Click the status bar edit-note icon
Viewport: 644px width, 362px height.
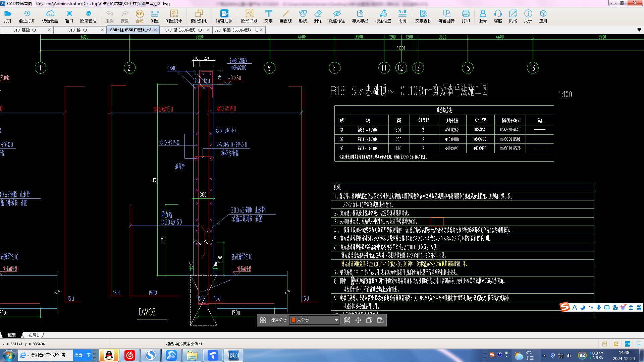pyautogui.click(x=616, y=344)
